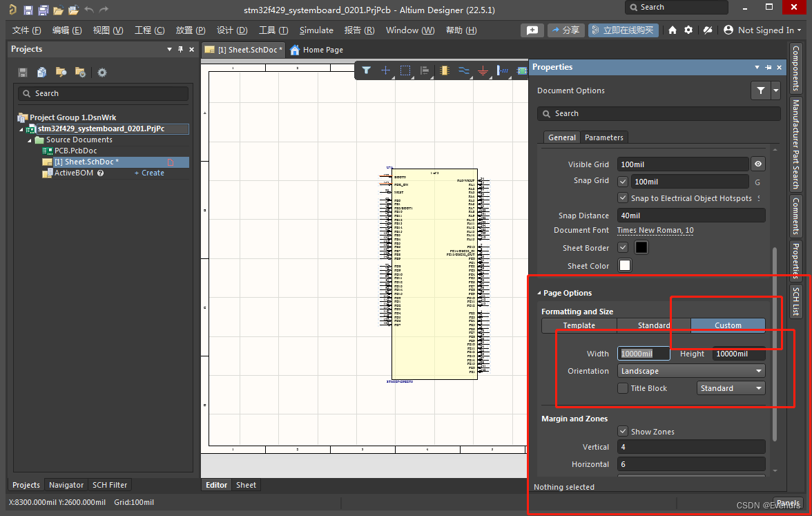812x516 pixels.
Task: Open the black Sheet Border color swatch
Action: pyautogui.click(x=641, y=247)
